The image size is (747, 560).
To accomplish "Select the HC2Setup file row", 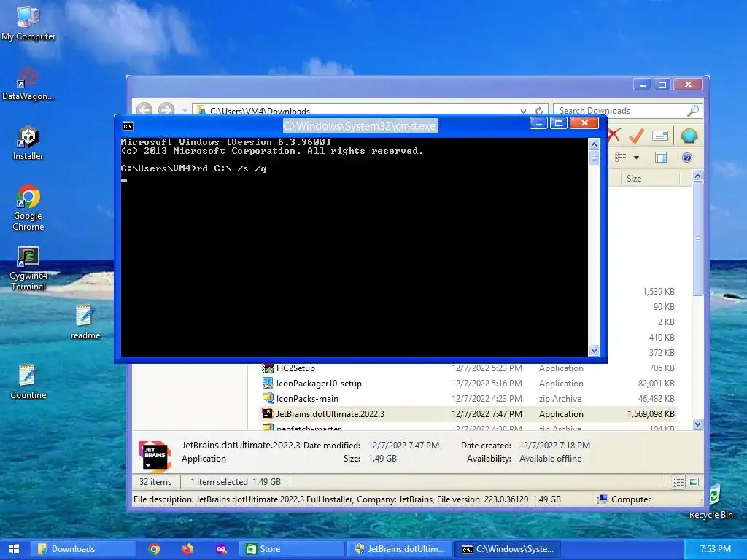I will point(468,368).
